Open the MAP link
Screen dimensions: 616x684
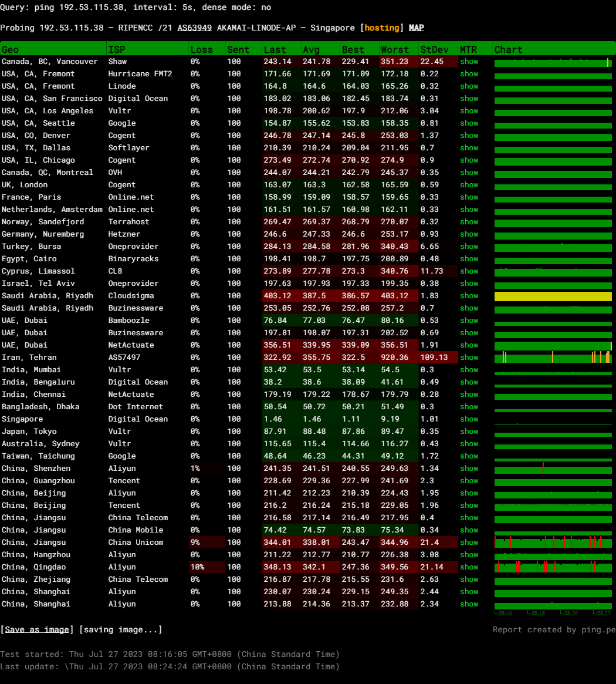[417, 28]
